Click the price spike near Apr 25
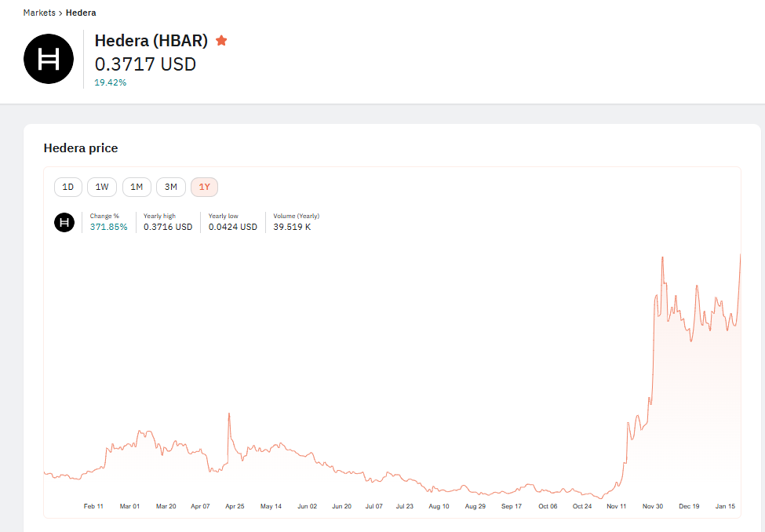Viewport: 765px width, 532px height. click(x=229, y=414)
